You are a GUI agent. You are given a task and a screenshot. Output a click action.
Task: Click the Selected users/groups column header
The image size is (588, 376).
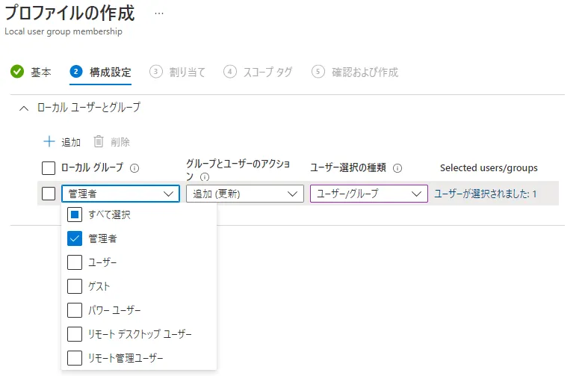[x=489, y=167]
